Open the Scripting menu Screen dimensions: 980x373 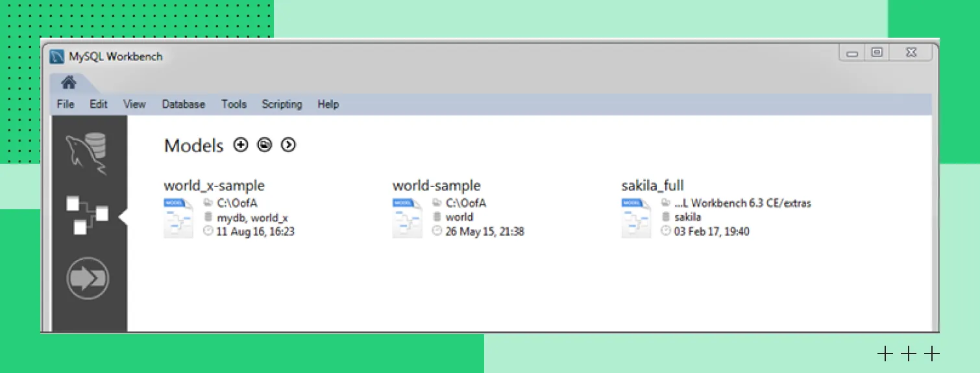click(x=282, y=104)
